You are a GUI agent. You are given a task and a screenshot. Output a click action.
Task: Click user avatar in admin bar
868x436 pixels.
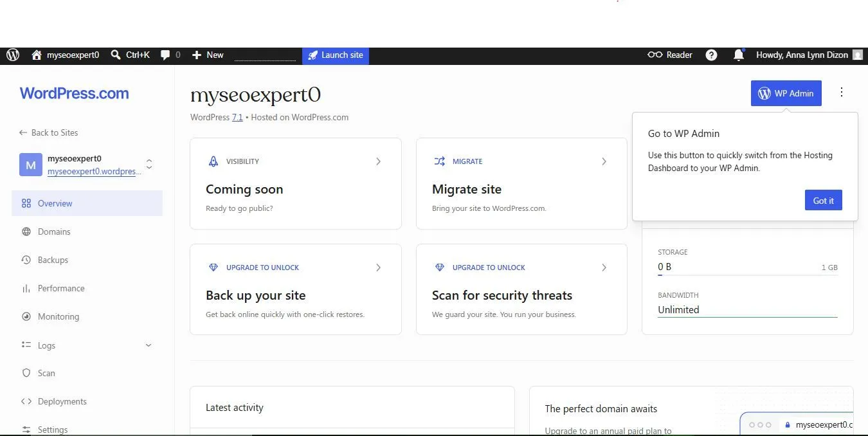(858, 55)
